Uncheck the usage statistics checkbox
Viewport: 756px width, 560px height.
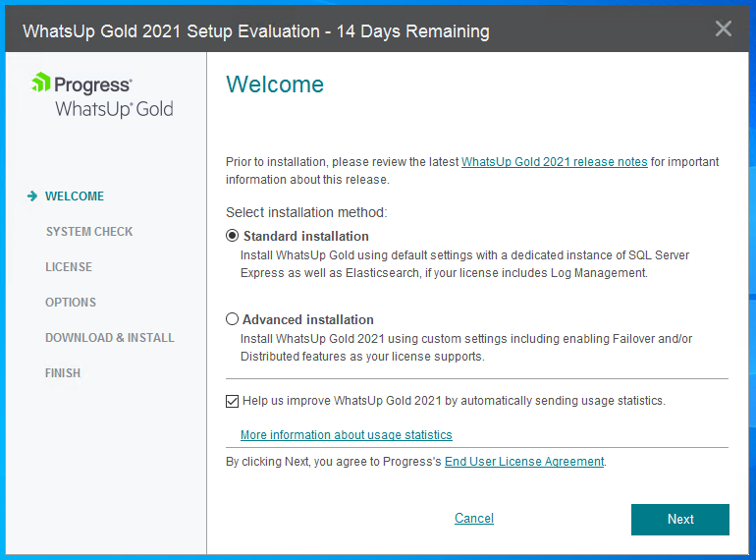(232, 401)
